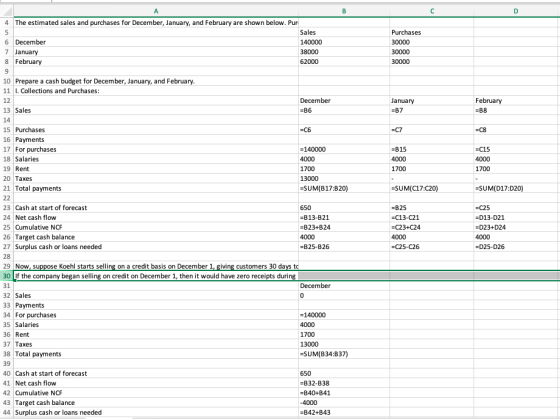The width and height of the screenshot is (560, 419).
Task: Select column C header
Action: pyautogui.click(x=432, y=11)
